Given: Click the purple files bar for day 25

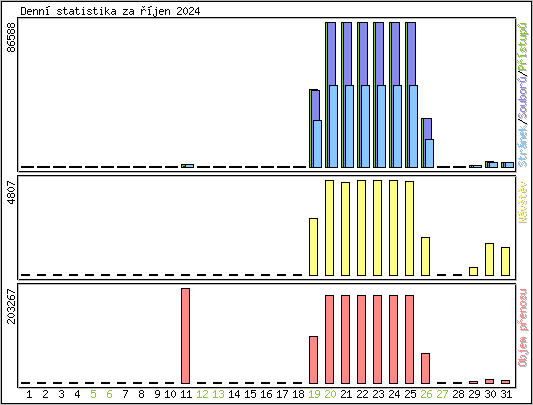Looking at the screenshot, I should tap(411, 54).
